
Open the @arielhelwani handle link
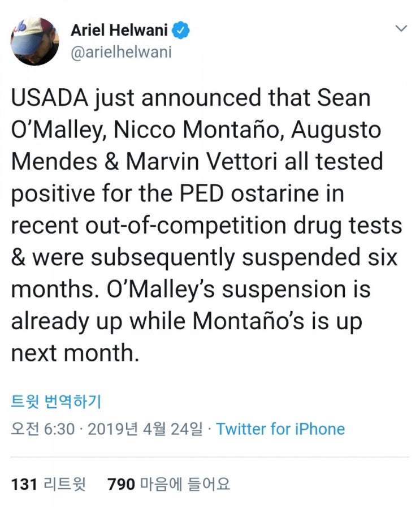121,53
